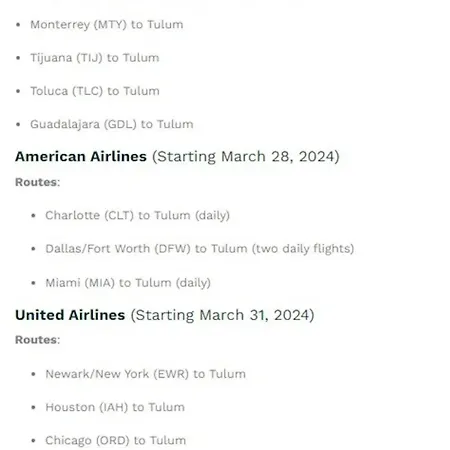This screenshot has width=450, height=450.
Task: Select the Tijuana (TIJ) to Tulum line
Action: click(95, 58)
